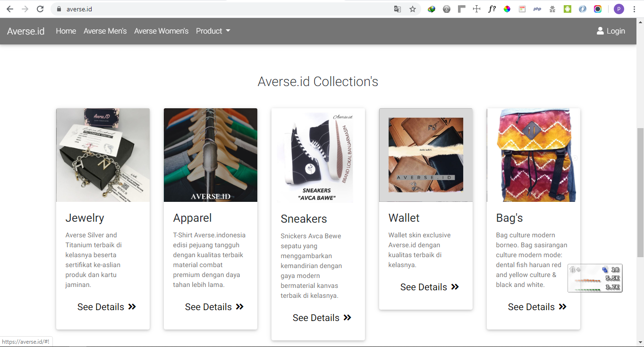This screenshot has width=644, height=347.
Task: Click See Details under Jewelry
Action: (107, 307)
